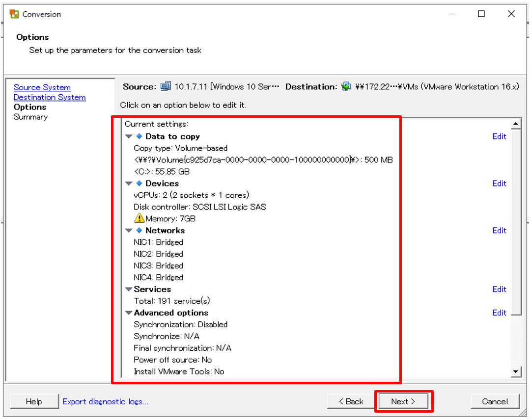Screen dimensions: 531x420
Task: Click the blue diamond beside Networks
Action: pyautogui.click(x=139, y=230)
